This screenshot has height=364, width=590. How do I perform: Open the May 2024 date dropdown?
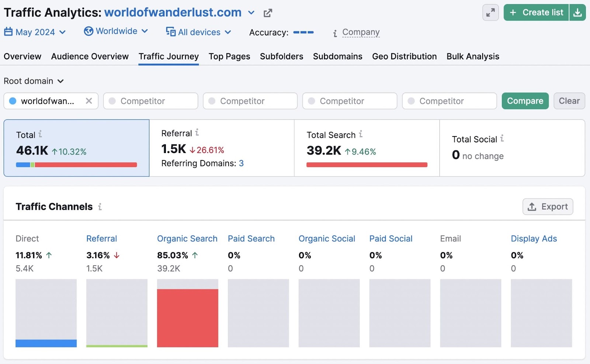pos(35,32)
